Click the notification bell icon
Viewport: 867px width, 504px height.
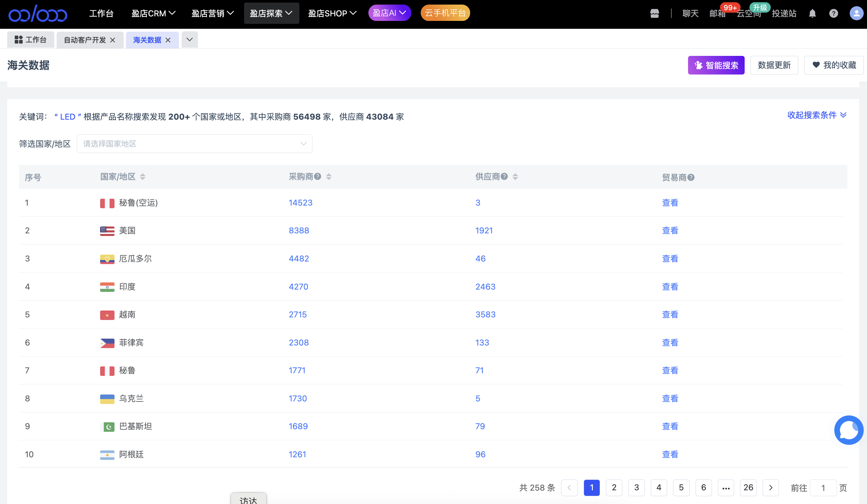point(812,13)
